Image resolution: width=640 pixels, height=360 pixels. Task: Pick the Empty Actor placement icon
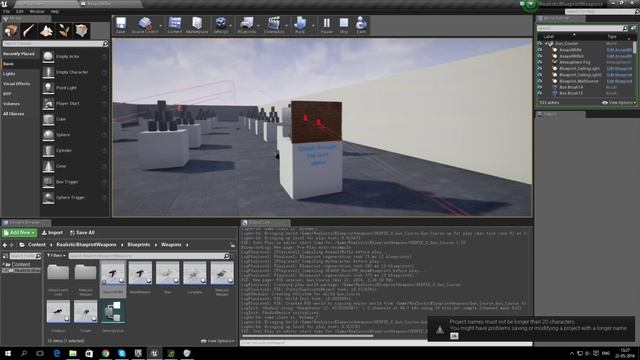tap(48, 57)
